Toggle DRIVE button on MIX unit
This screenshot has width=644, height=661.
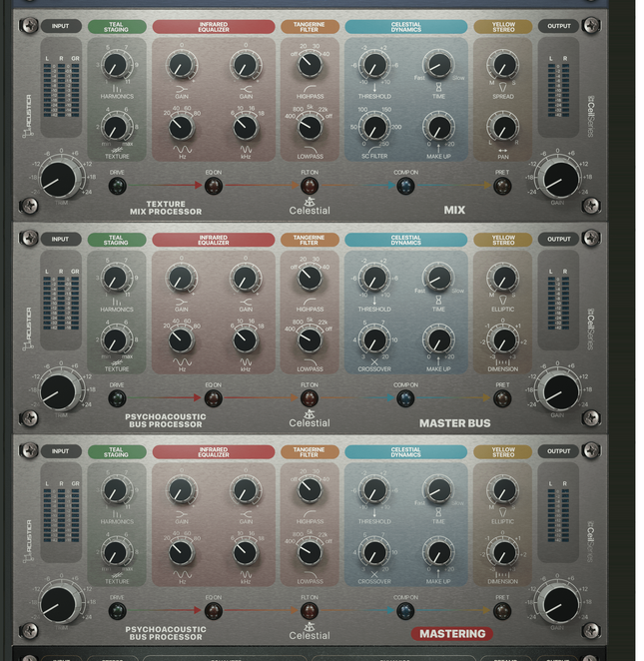(118, 186)
